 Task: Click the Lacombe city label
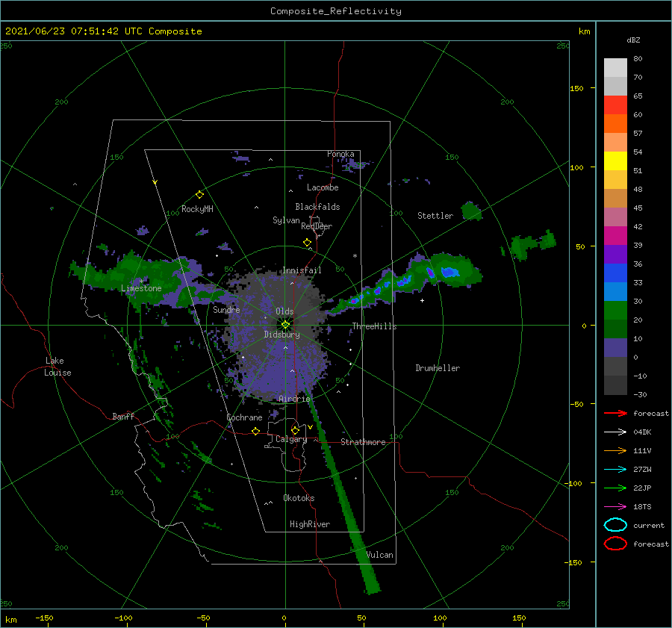pyautogui.click(x=323, y=187)
